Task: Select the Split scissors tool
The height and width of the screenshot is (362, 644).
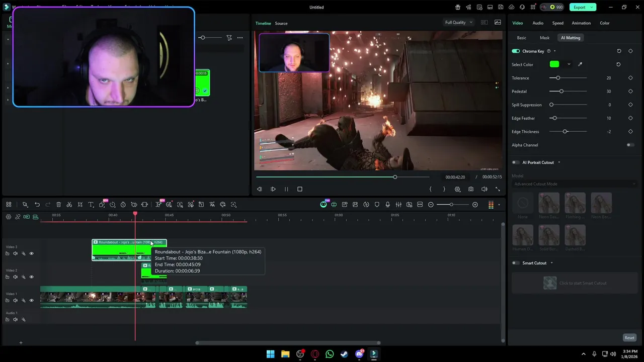Action: coord(69,205)
